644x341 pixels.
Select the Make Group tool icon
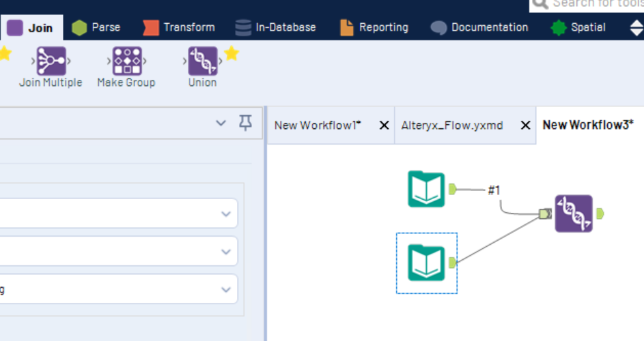click(126, 61)
